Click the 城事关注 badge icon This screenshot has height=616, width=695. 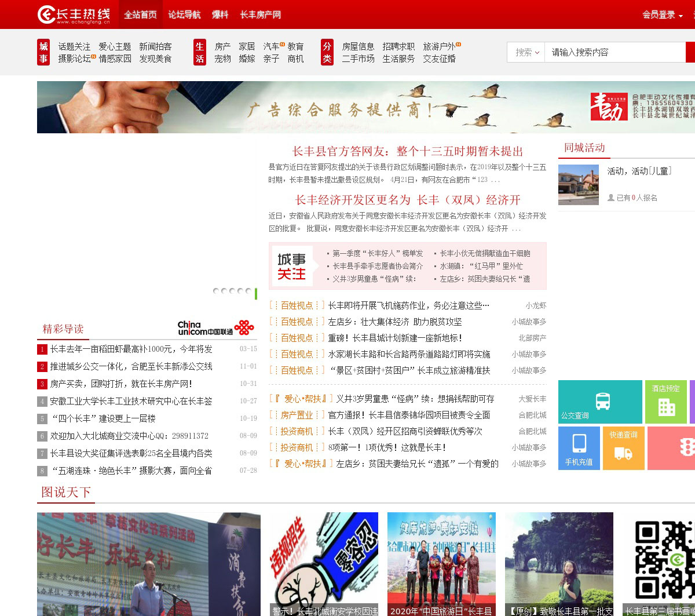tap(292, 267)
